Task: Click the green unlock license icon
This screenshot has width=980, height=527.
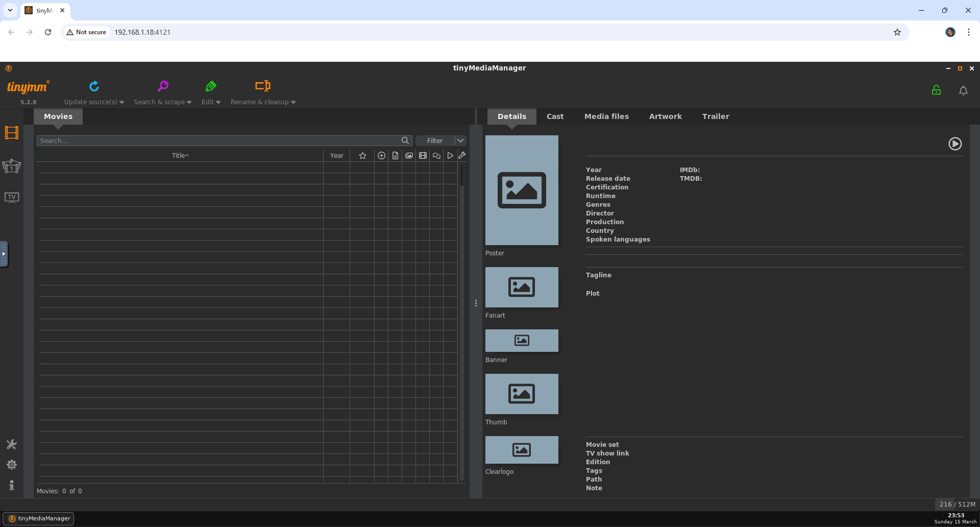Action: [936, 90]
